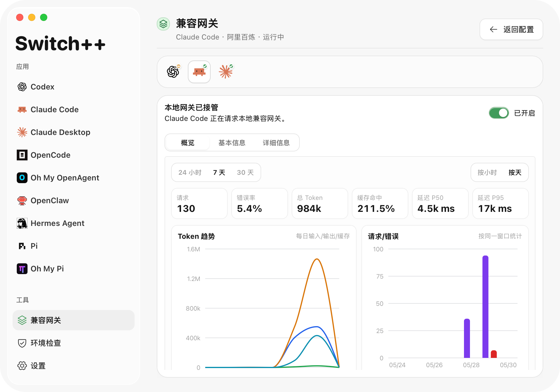Click the 总 Token 984k card
This screenshot has height=392, width=560.
pyautogui.click(x=320, y=203)
